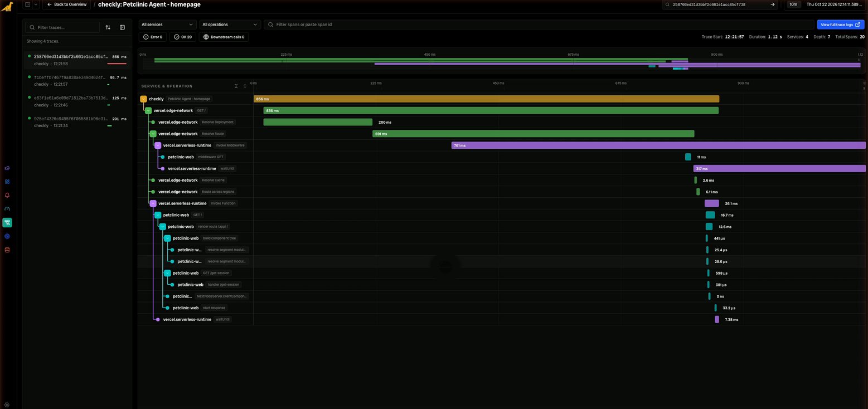
Task: Toggle the Error 0 filter chip
Action: (x=153, y=37)
